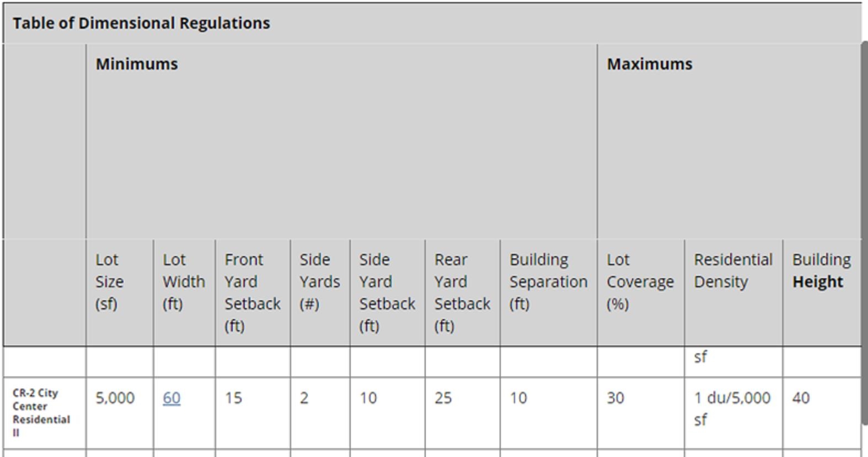The image size is (868, 457).
Task: Select the Side Yard Setback column header
Action: [387, 293]
